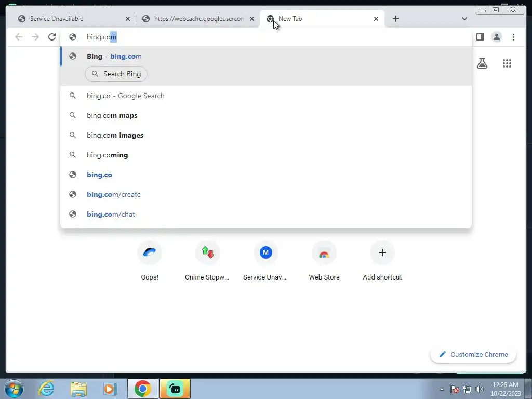Switch to the Service Unavailable tab
This screenshot has height=399, width=532.
(74, 19)
